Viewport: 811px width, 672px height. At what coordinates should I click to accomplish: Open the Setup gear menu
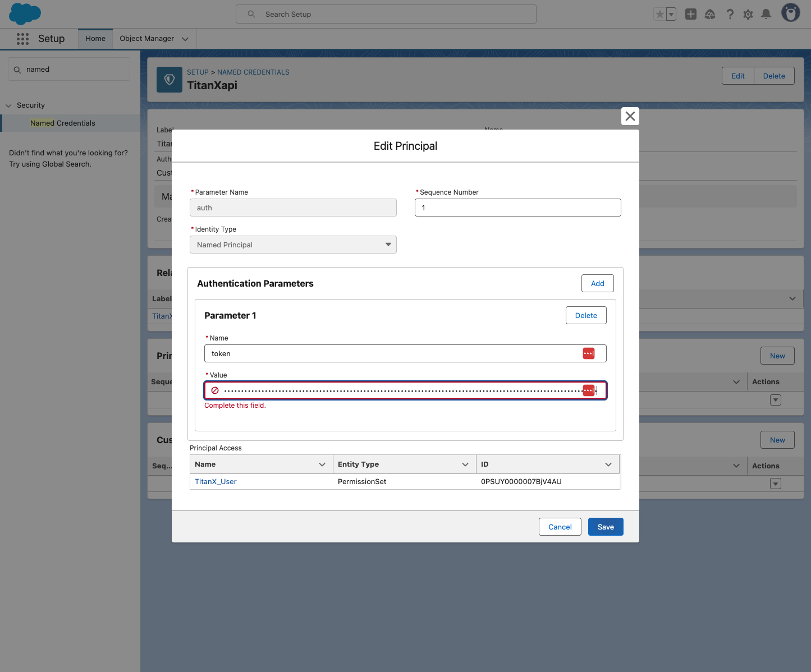pos(748,14)
